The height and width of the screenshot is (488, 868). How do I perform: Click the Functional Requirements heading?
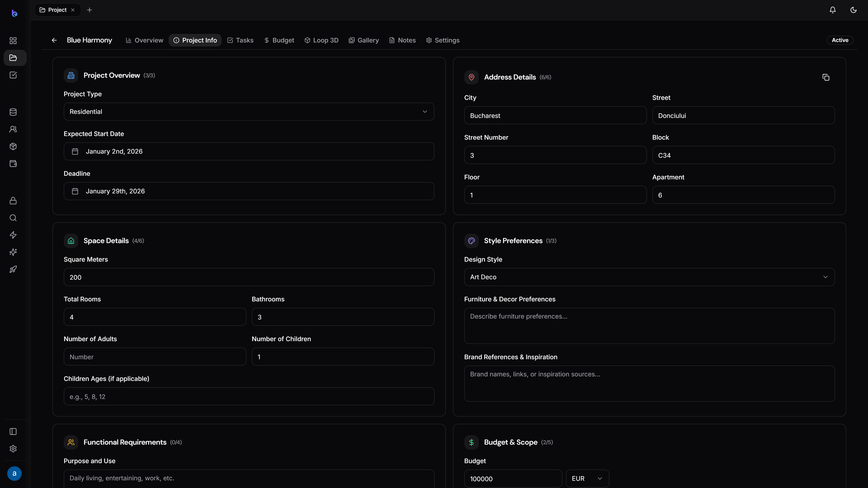(x=125, y=442)
